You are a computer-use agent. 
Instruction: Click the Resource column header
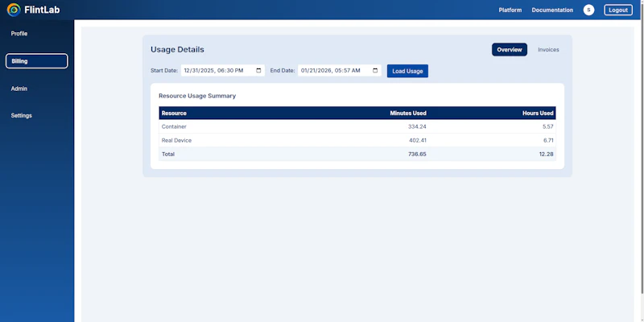(x=174, y=113)
